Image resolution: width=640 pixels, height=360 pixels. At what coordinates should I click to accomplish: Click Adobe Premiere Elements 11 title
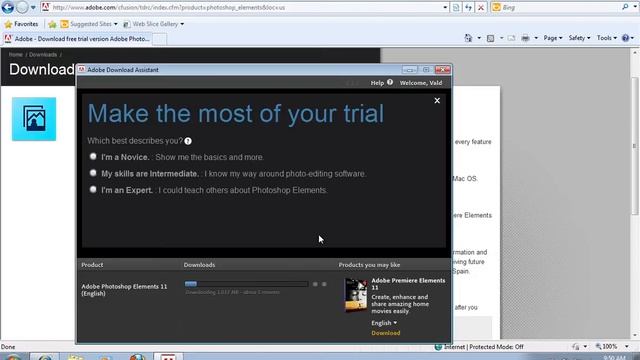[408, 284]
